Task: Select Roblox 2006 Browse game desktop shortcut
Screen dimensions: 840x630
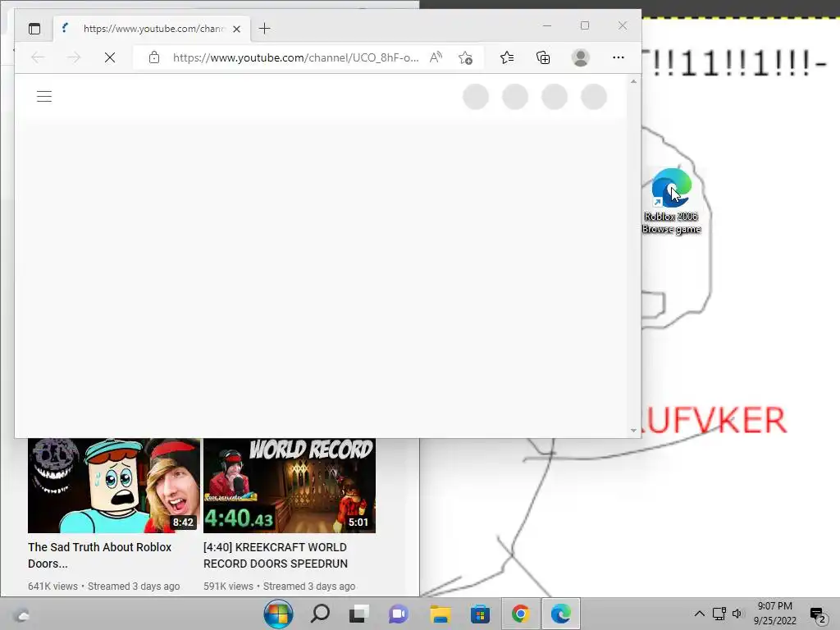Action: 671,202
